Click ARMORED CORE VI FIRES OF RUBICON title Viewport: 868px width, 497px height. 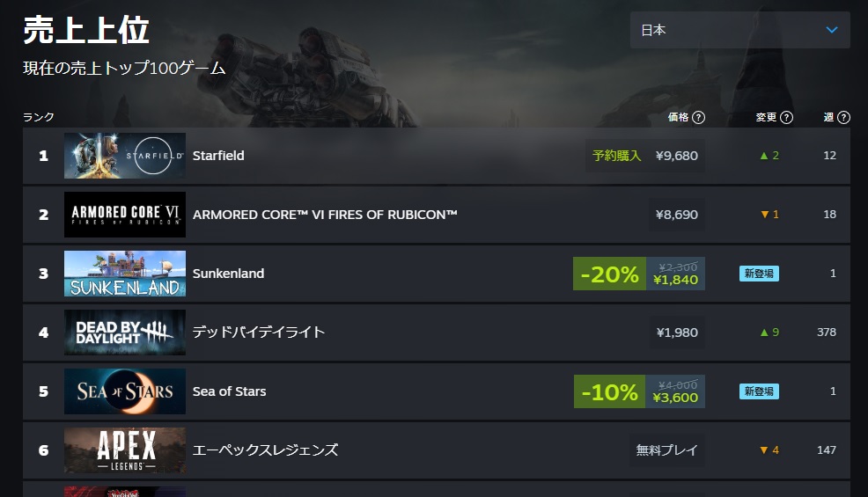(x=325, y=215)
